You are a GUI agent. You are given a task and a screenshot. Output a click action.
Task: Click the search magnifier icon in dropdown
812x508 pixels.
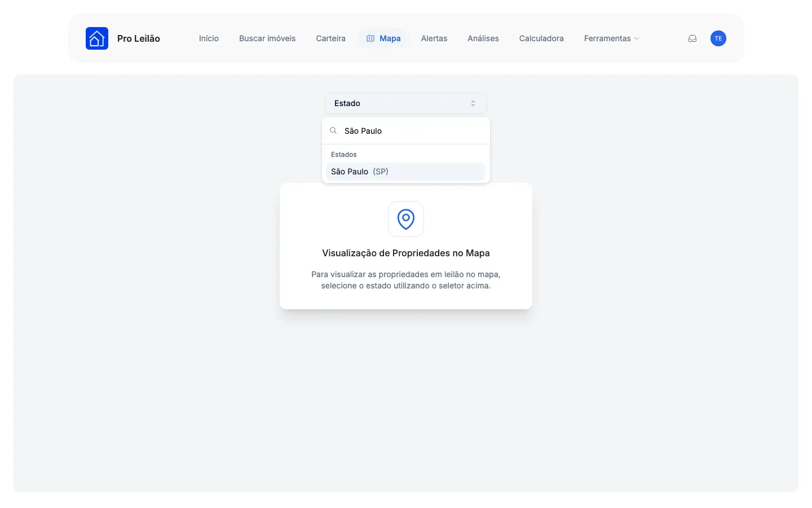tap(333, 130)
